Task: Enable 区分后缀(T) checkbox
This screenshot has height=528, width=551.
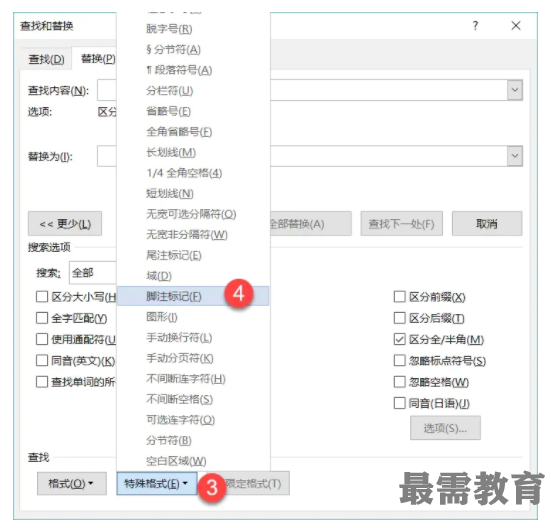Action: pyautogui.click(x=400, y=318)
